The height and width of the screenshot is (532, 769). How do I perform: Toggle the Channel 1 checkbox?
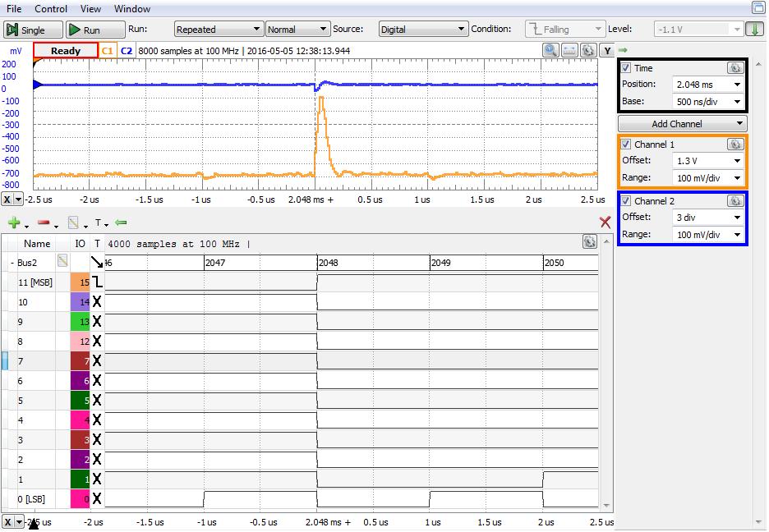click(x=626, y=144)
